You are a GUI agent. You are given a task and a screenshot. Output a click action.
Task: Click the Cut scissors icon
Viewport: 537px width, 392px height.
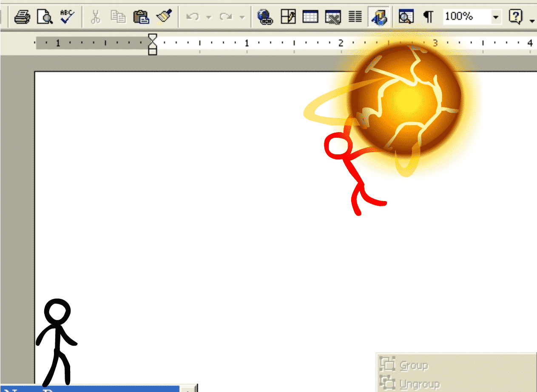coord(96,17)
